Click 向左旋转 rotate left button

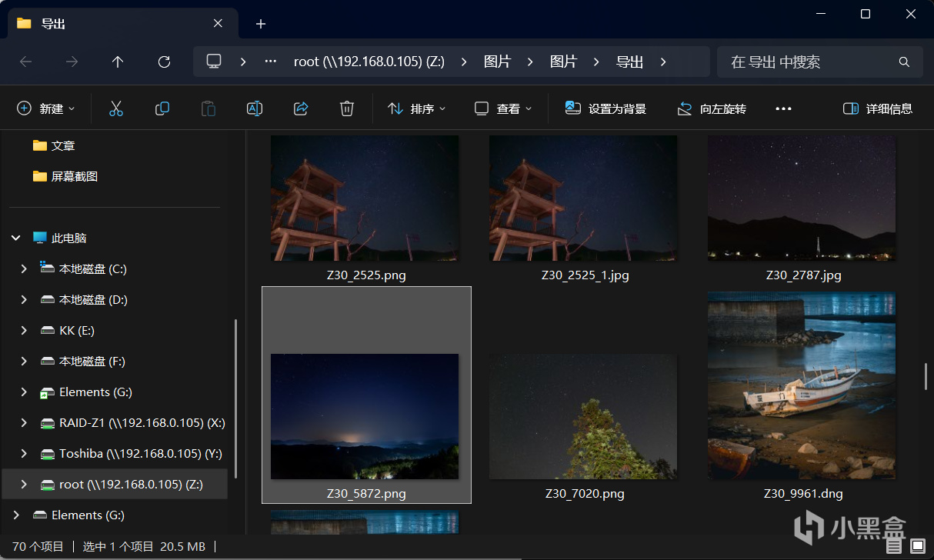[x=712, y=108]
